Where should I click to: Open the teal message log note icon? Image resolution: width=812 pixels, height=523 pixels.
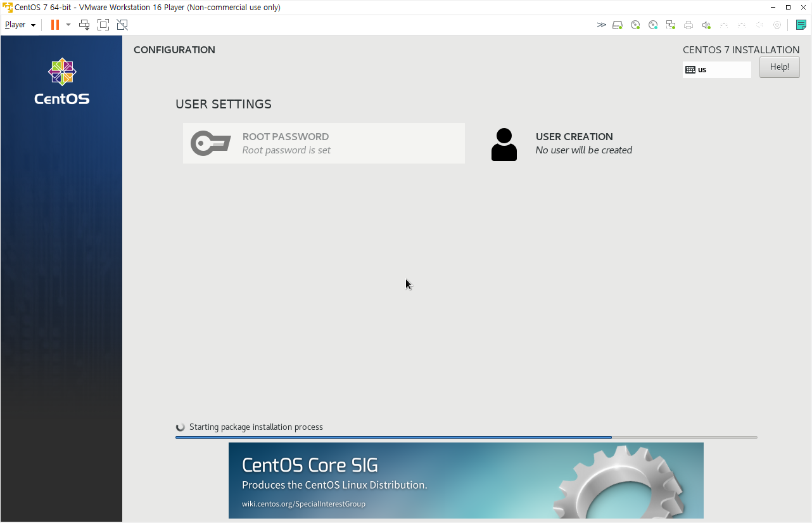point(801,25)
